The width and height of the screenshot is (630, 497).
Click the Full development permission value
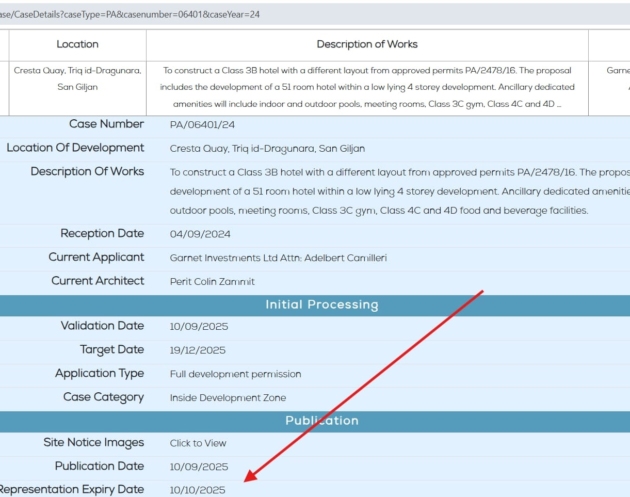point(235,374)
